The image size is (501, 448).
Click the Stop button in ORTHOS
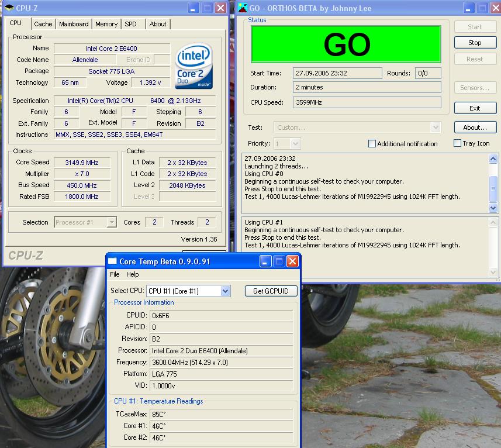pos(475,43)
